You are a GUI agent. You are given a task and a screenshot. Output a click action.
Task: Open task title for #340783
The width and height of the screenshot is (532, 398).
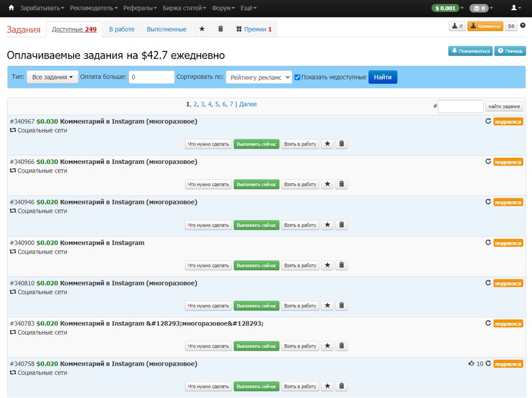point(162,323)
